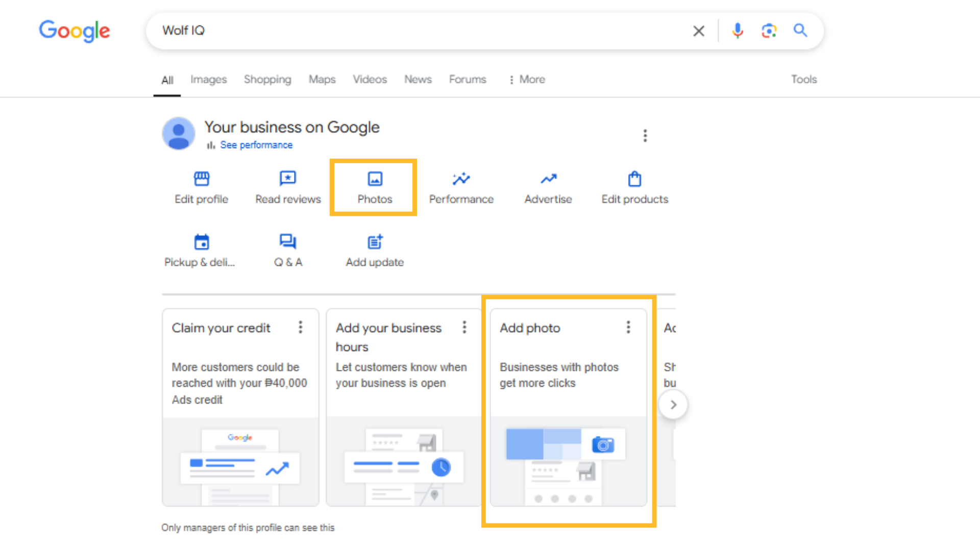980x551 pixels.
Task: Open the Q & A chat icon
Action: (288, 242)
